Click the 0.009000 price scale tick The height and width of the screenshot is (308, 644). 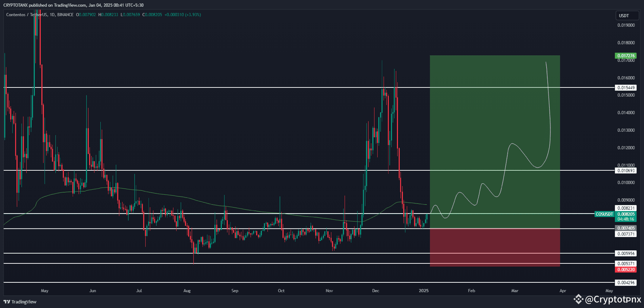[x=626, y=200]
